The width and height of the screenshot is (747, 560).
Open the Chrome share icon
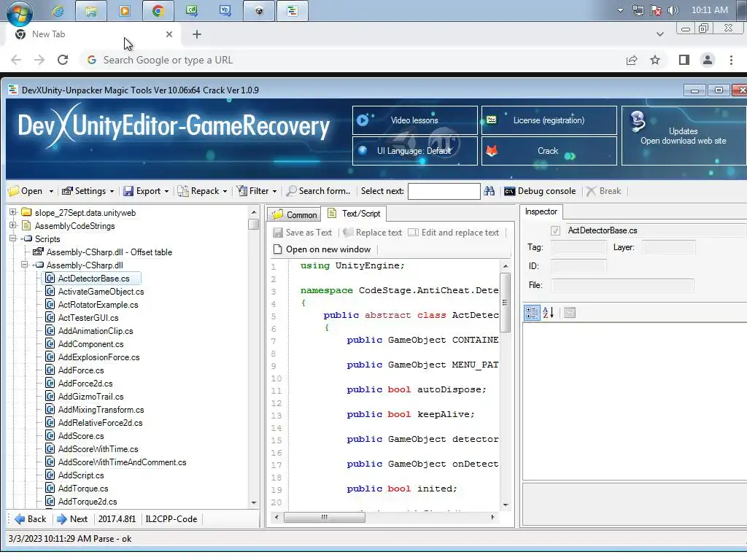(632, 60)
